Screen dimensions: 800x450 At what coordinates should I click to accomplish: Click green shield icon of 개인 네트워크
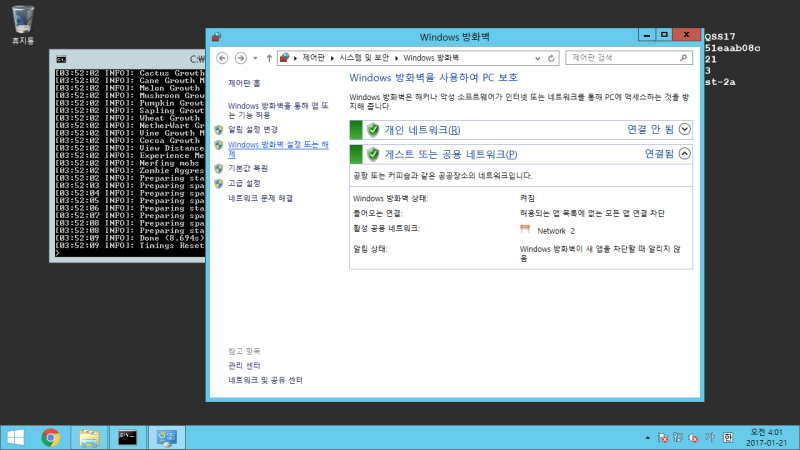[373, 130]
